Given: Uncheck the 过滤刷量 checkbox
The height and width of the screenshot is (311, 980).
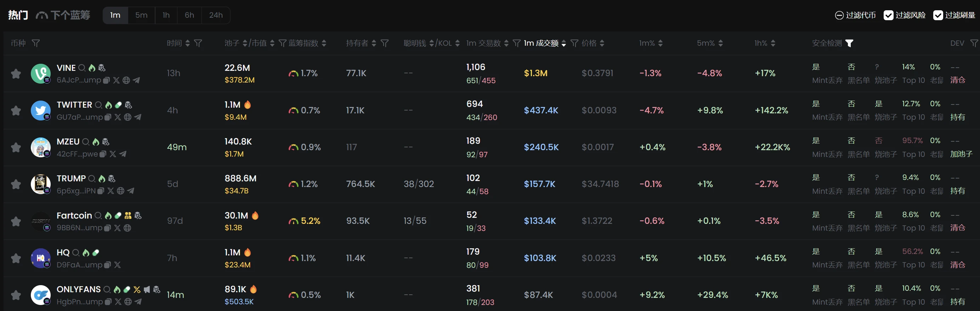Looking at the screenshot, I should tap(938, 15).
